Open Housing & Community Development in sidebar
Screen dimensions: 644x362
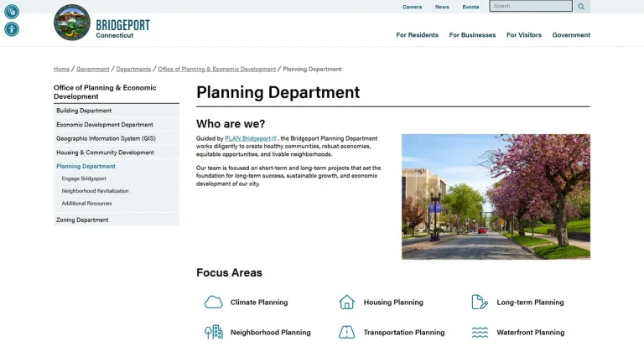[117, 153]
